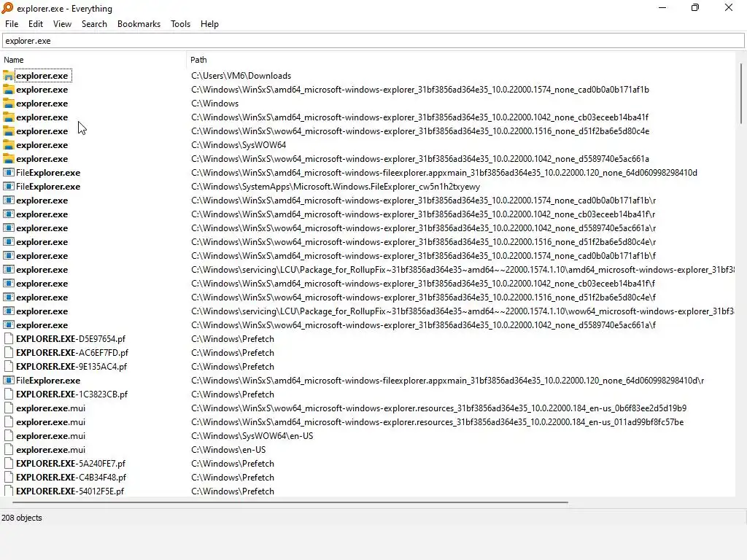Click icon of explorer.exe.mui in C:\Windows\en-US
Screen dimensions: 747x560
click(9, 449)
